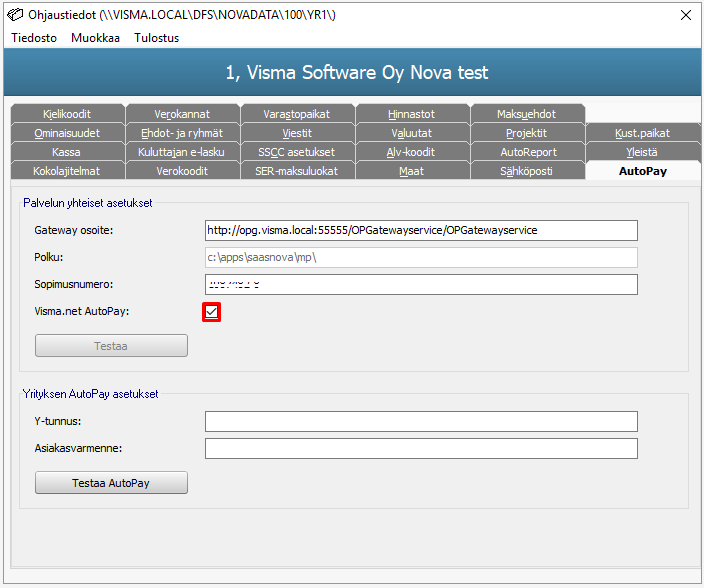Click the 'Yrityksen AutoPay asetukset' group title

tap(91, 394)
